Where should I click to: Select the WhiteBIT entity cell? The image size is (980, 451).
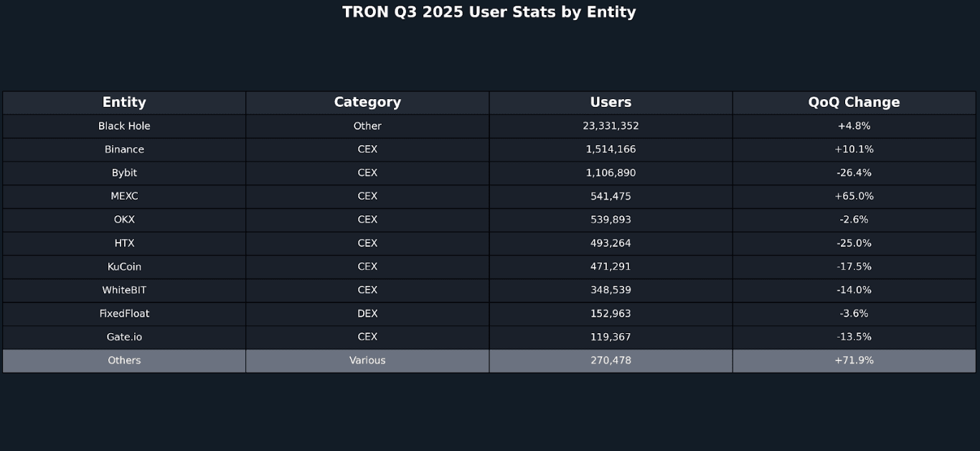[124, 290]
